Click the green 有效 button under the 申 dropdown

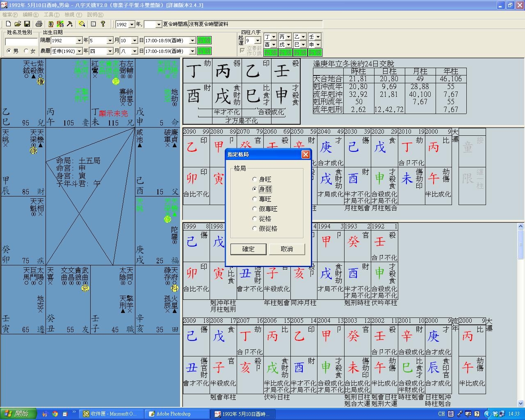pyautogui.click(x=315, y=52)
